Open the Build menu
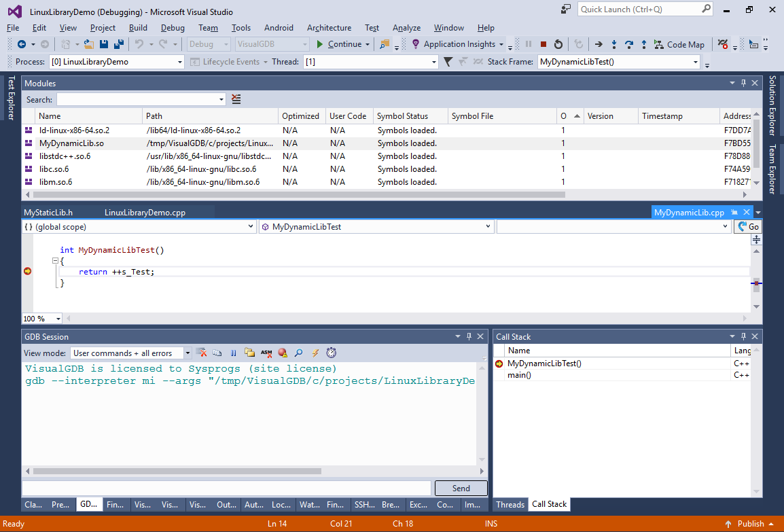The image size is (784, 532). tap(138, 28)
